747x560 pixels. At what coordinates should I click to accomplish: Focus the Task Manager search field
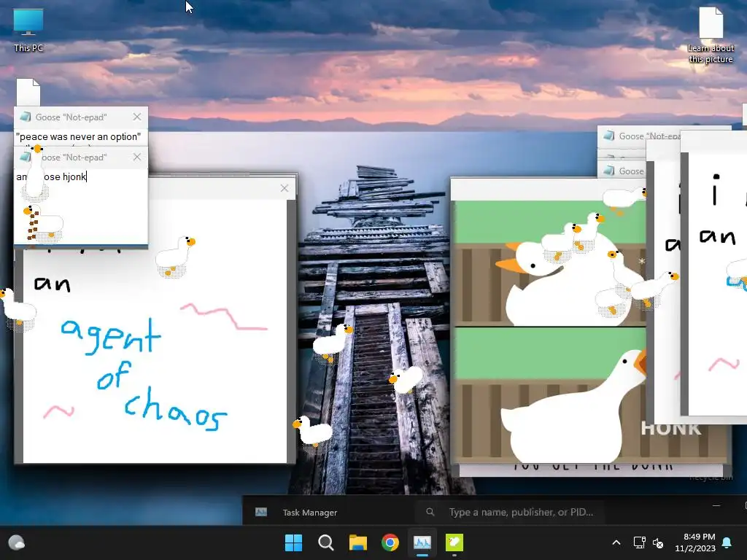pyautogui.click(x=510, y=512)
